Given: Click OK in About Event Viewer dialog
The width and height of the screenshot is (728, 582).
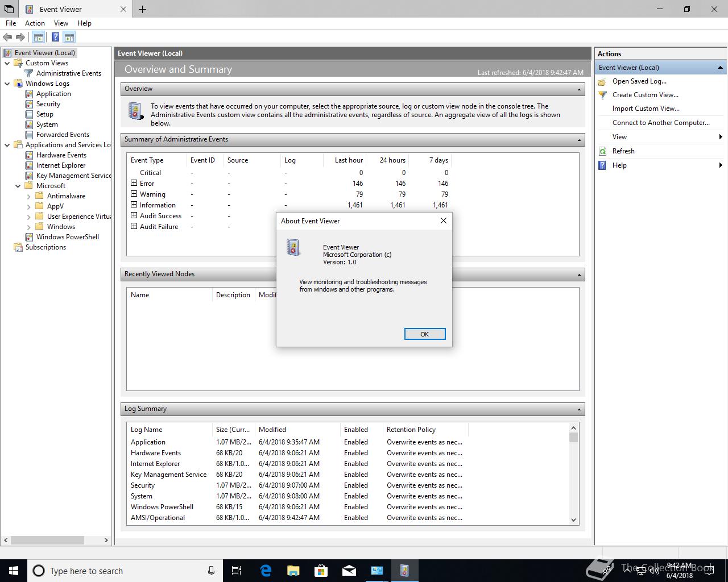Looking at the screenshot, I should (425, 334).
